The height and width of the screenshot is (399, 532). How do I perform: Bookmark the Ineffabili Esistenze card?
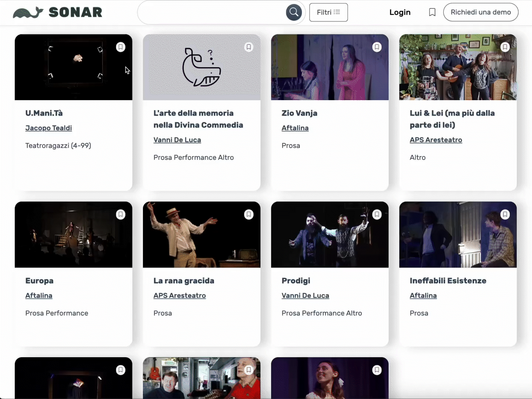(x=505, y=214)
